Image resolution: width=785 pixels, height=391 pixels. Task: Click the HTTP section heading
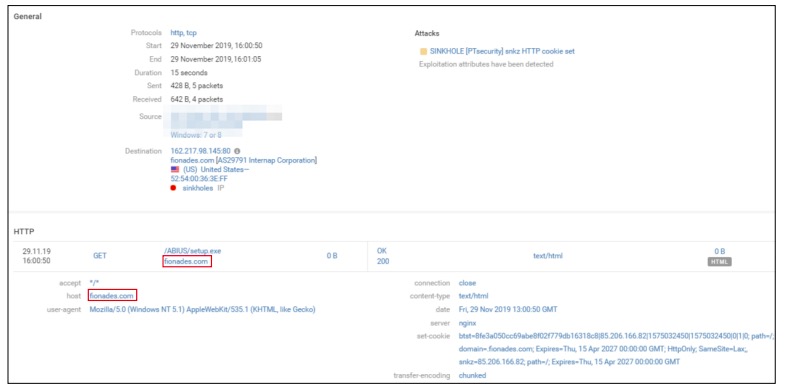pyautogui.click(x=23, y=232)
